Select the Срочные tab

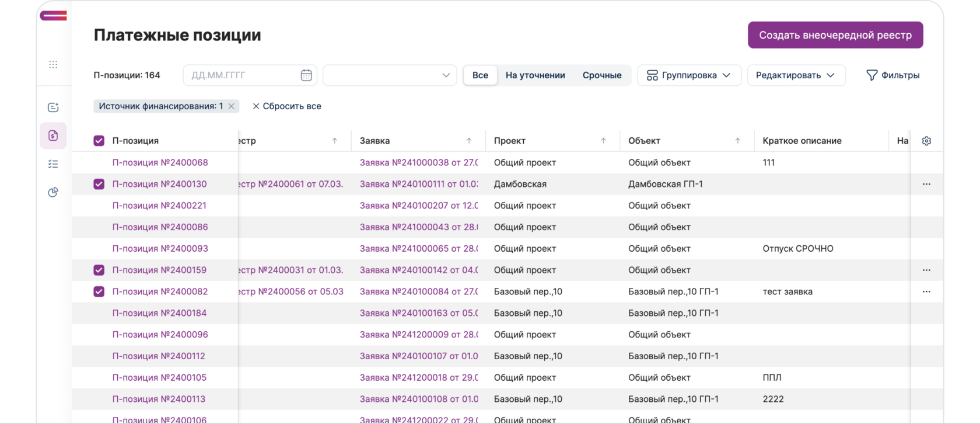[601, 75]
